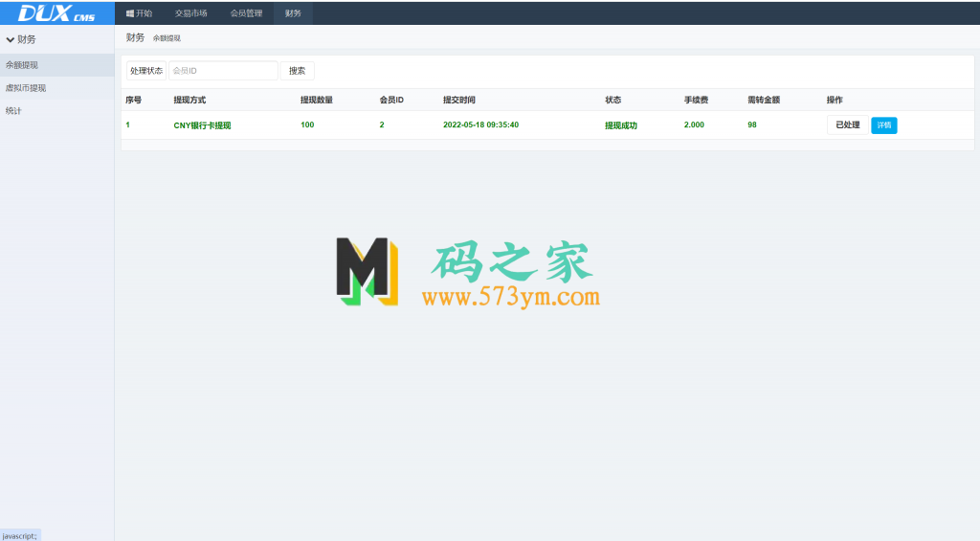The image size is (980, 541).
Task: Click the 已处理 button in row 1
Action: click(848, 125)
